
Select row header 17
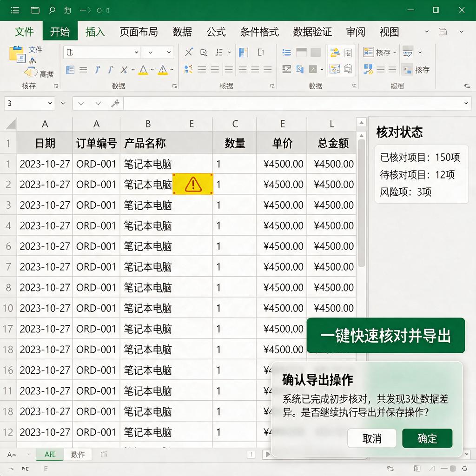pos(8,329)
